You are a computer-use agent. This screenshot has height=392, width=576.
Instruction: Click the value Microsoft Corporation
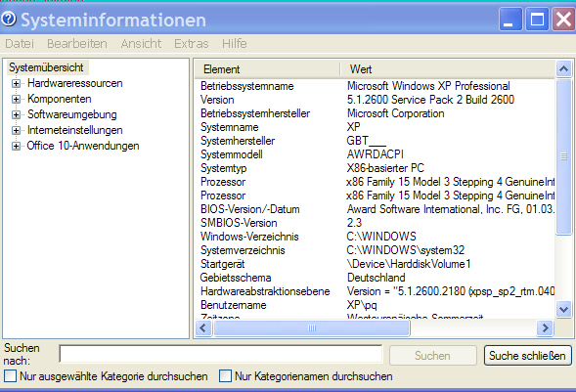[x=396, y=113]
